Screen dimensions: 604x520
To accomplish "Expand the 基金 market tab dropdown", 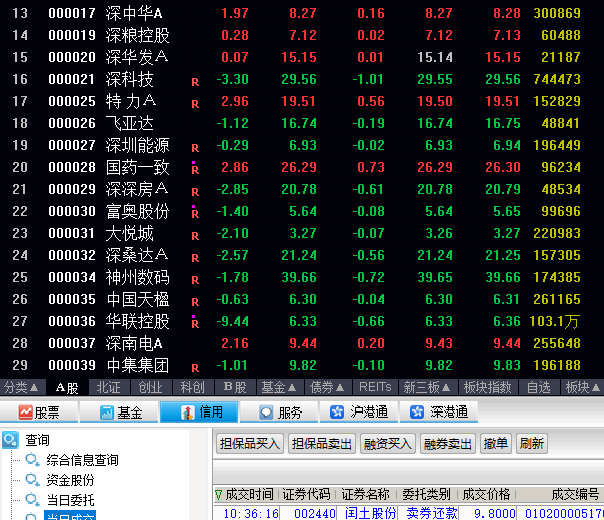I will pyautogui.click(x=279, y=387).
